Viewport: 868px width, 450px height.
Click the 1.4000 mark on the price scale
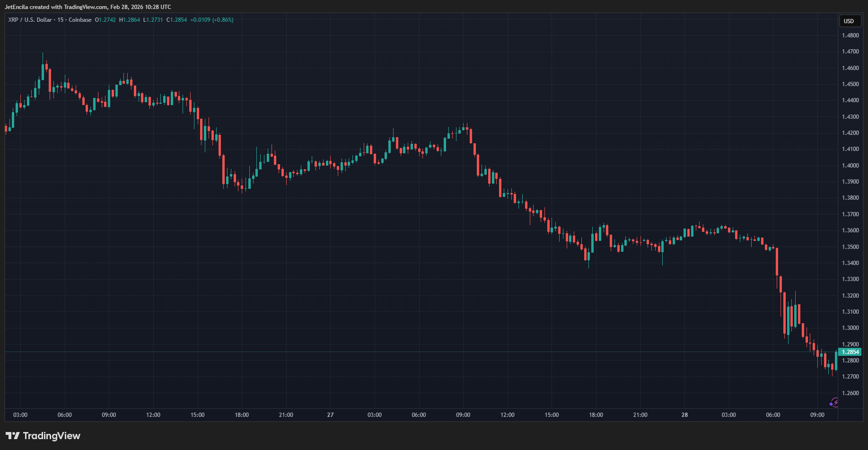[x=850, y=166]
